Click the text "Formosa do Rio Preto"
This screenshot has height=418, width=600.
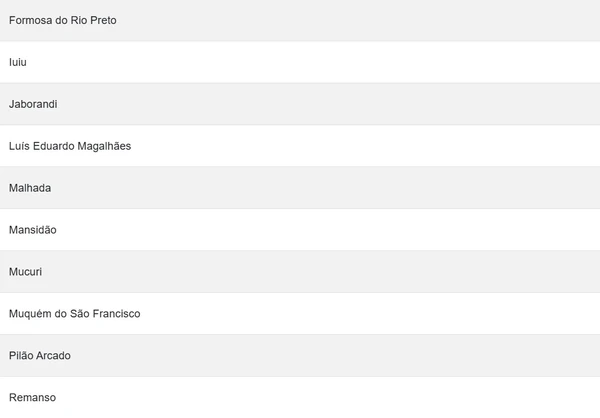click(62, 20)
